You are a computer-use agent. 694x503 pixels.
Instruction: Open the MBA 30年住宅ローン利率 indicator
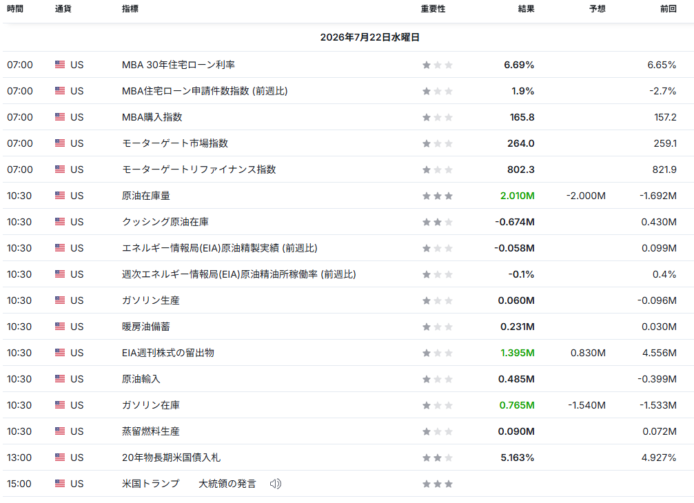(x=178, y=65)
